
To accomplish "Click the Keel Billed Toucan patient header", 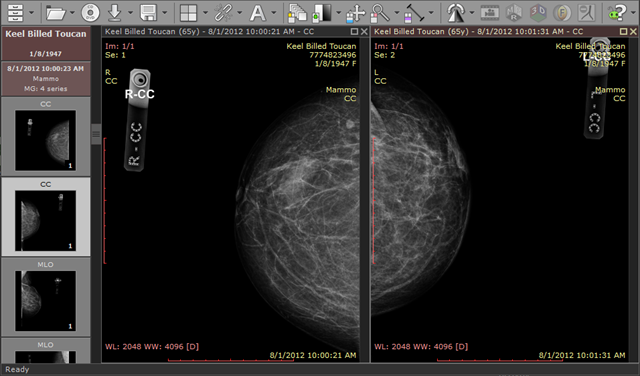I will click(46, 44).
